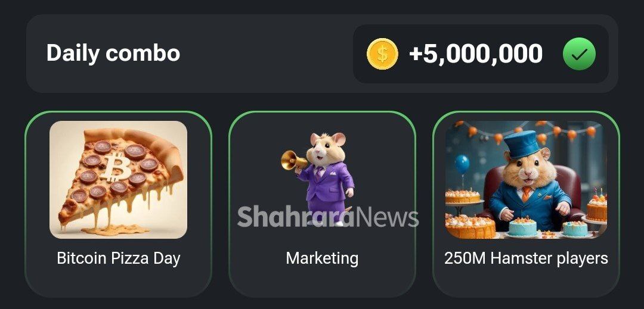This screenshot has width=644, height=309.
Task: Tap the green checkmark badge
Action: (579, 54)
